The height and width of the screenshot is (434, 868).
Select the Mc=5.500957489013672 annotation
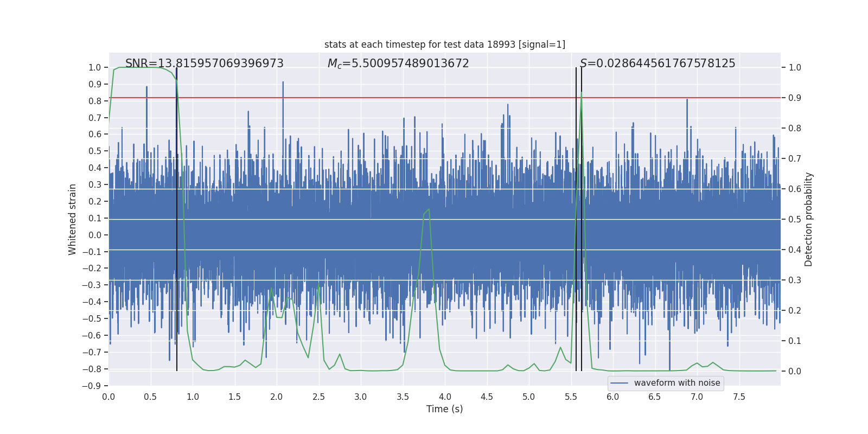coord(398,63)
